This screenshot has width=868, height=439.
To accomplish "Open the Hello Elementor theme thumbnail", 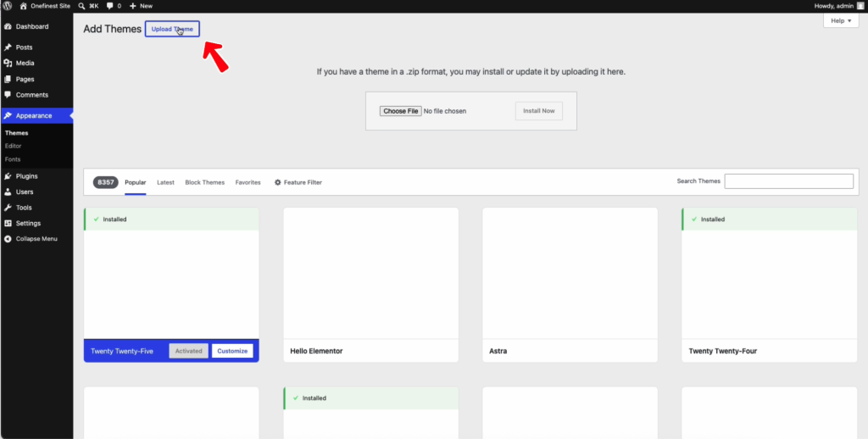I will [371, 273].
